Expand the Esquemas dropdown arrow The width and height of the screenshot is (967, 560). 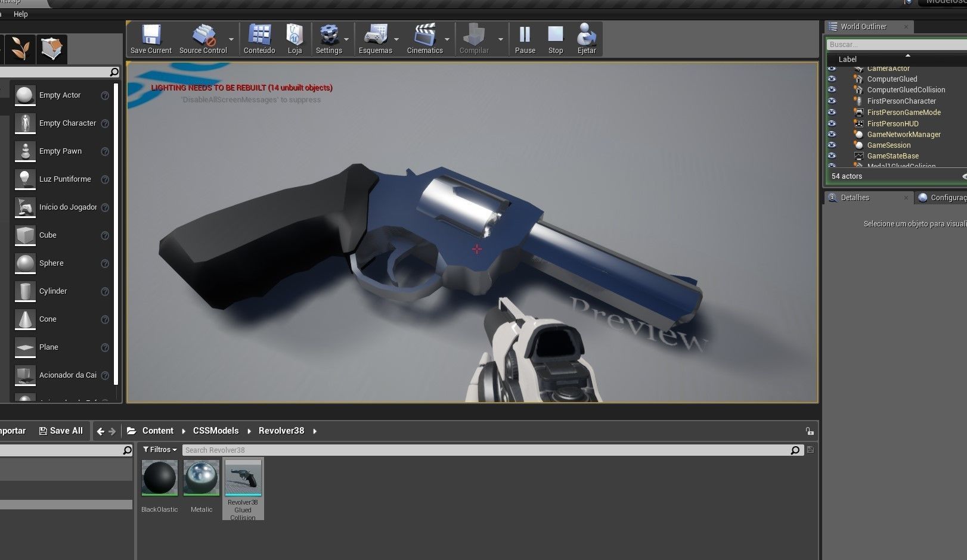coord(397,38)
